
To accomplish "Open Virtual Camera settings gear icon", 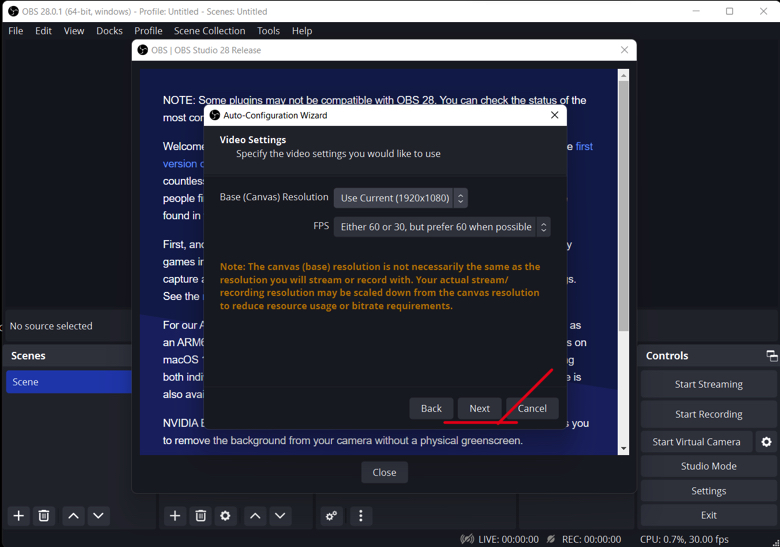I will click(766, 442).
